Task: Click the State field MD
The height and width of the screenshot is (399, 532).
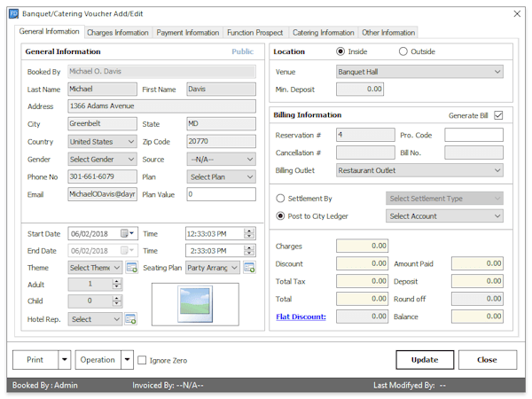Action: pos(221,123)
